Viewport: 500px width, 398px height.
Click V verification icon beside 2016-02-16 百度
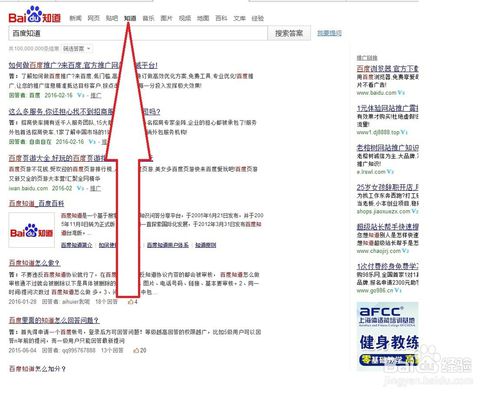click(81, 95)
